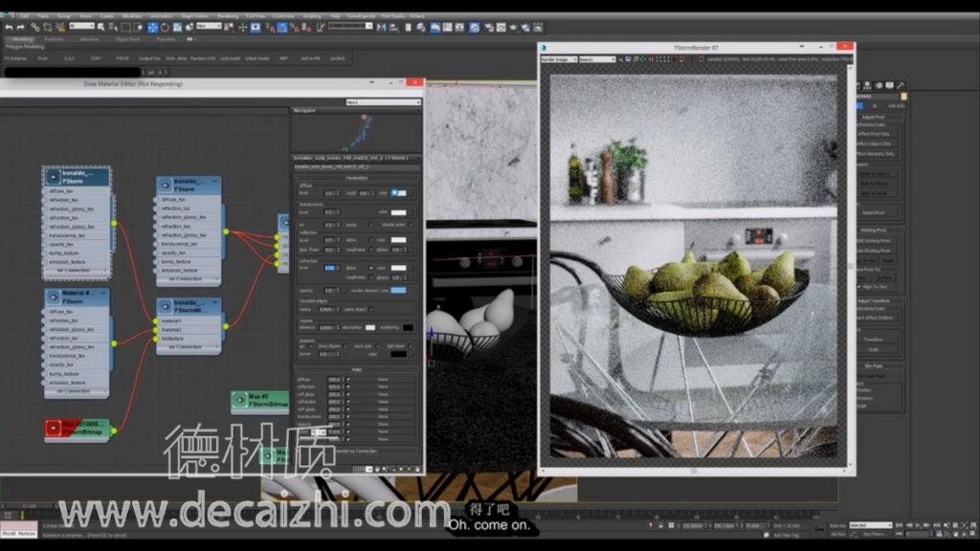Switch to the Object Paint ribbon tab
The width and height of the screenshot is (980, 551).
(x=128, y=38)
